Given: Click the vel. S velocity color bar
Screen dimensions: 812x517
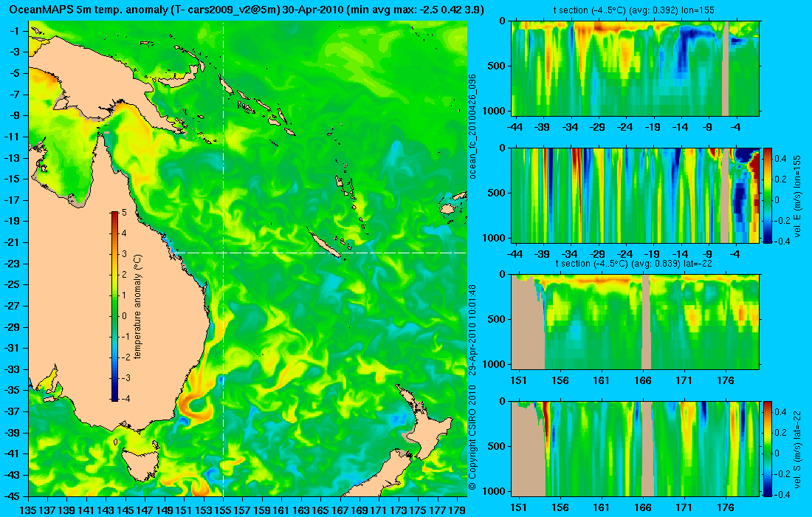Looking at the screenshot, I should pos(768,448).
